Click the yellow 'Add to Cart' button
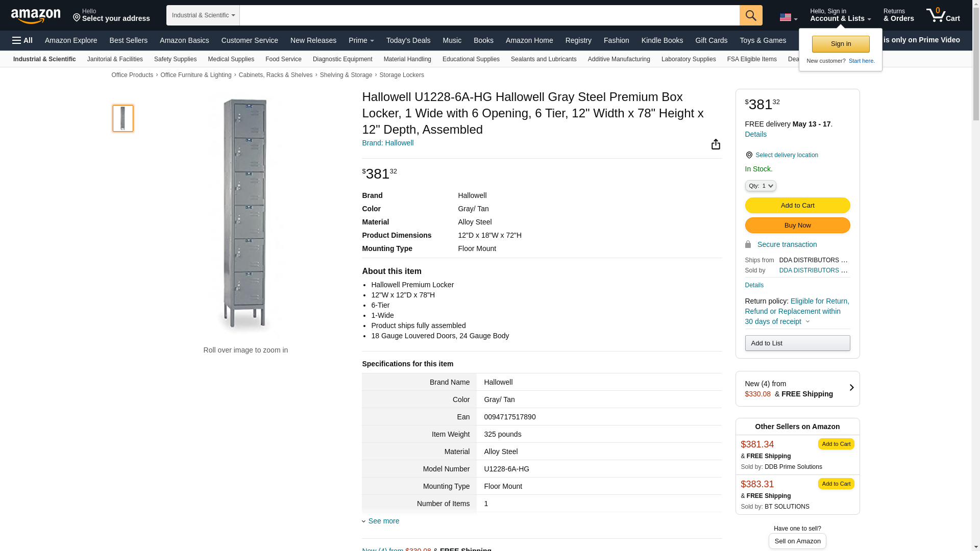Viewport: 980px width, 551px height. pos(797,206)
